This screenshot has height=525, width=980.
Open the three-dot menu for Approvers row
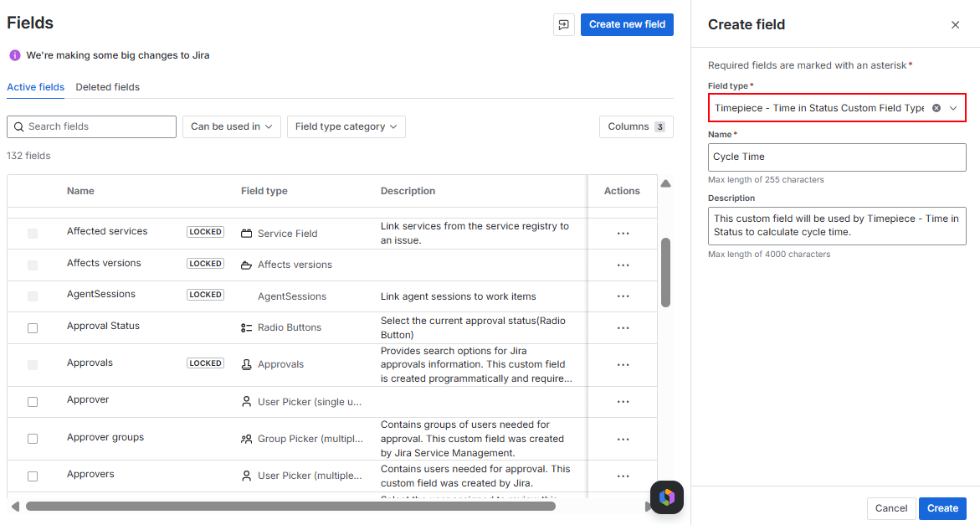click(623, 476)
